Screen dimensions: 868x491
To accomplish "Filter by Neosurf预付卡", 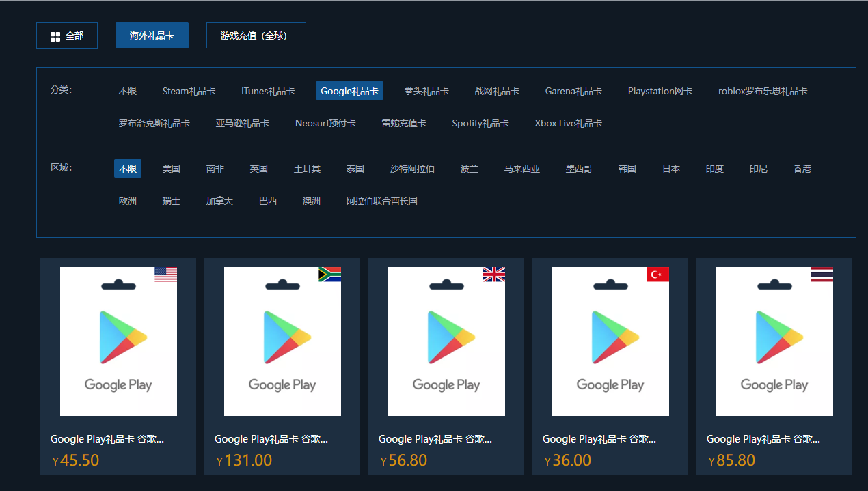I will (325, 123).
